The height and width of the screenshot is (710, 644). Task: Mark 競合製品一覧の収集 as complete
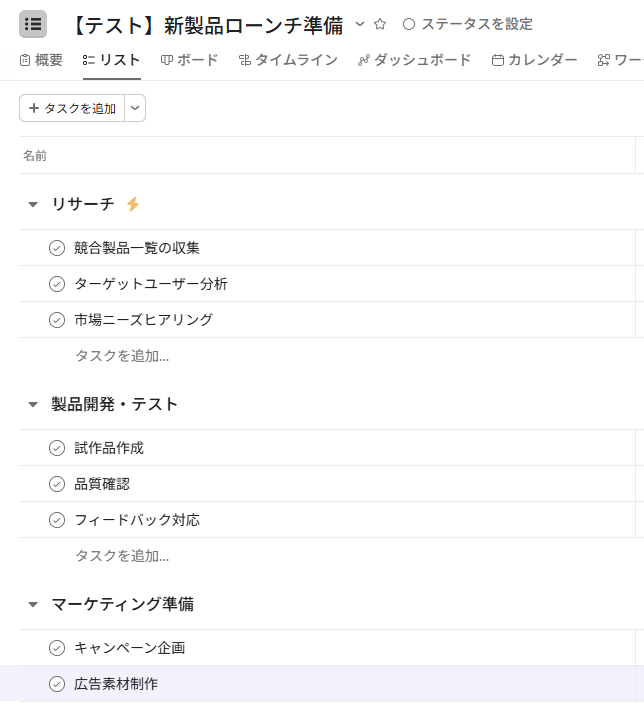pos(57,248)
